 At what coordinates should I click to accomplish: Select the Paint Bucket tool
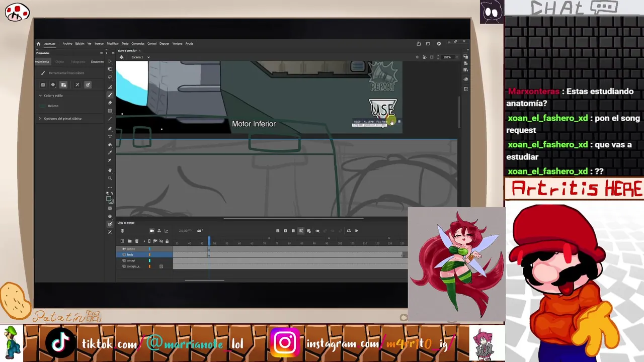(110, 145)
